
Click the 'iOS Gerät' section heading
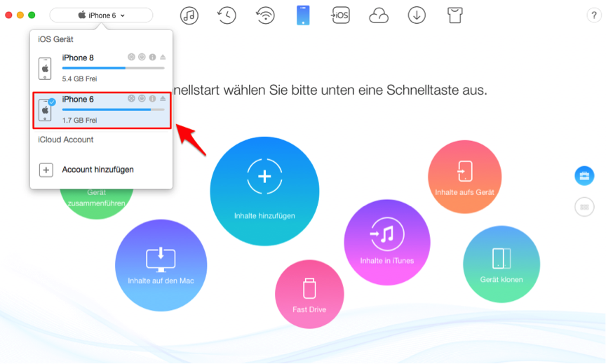[55, 39]
